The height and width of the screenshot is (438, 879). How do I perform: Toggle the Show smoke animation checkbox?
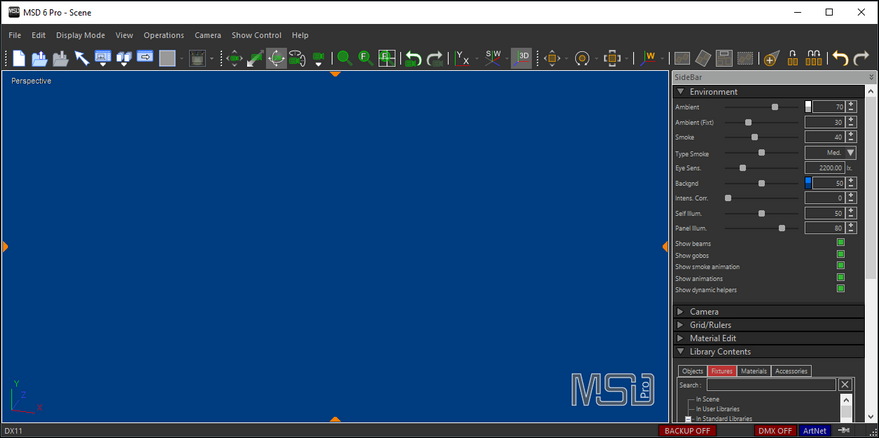(x=840, y=266)
